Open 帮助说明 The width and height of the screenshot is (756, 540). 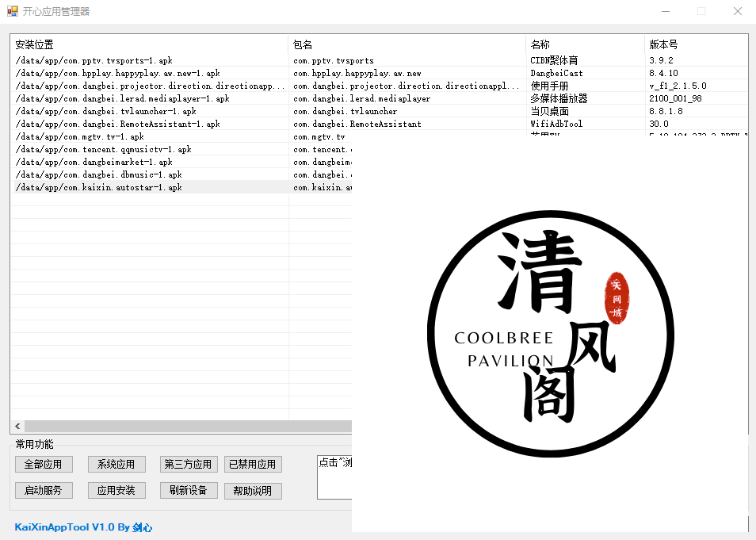point(253,491)
